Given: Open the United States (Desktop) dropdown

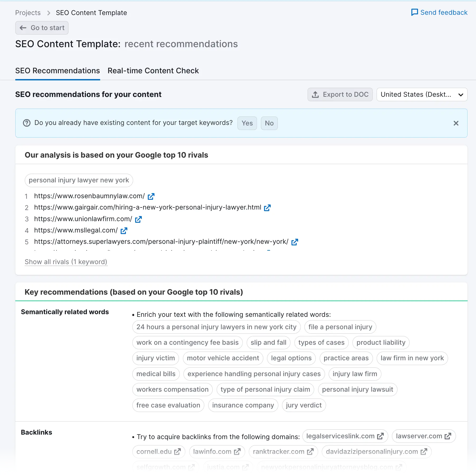Looking at the screenshot, I should pos(422,94).
